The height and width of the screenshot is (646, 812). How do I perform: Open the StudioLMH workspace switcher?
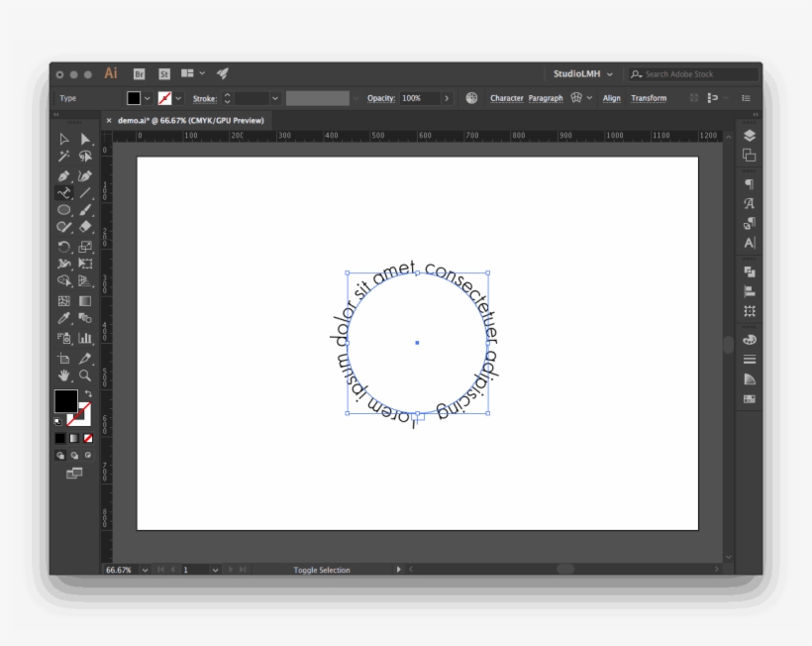[x=582, y=74]
